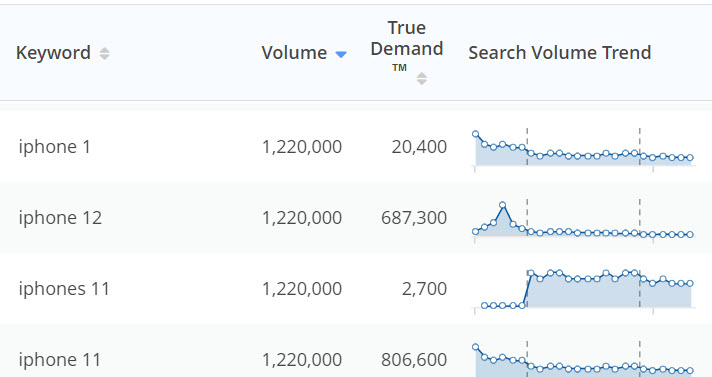Open the iphones 11 trend sparkline chart
712x377 pixels.
point(583,290)
